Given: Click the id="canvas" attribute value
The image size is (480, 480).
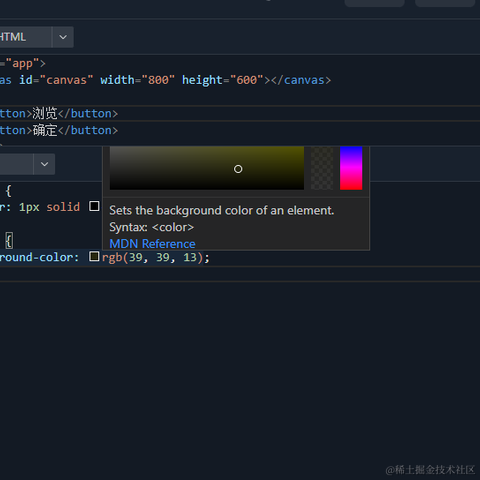Looking at the screenshot, I should coord(66,80).
